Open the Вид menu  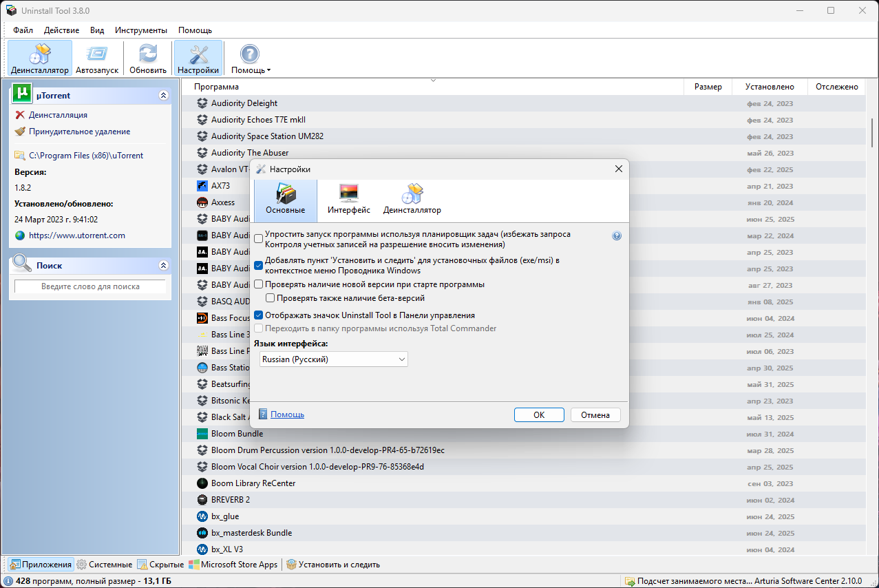click(97, 30)
